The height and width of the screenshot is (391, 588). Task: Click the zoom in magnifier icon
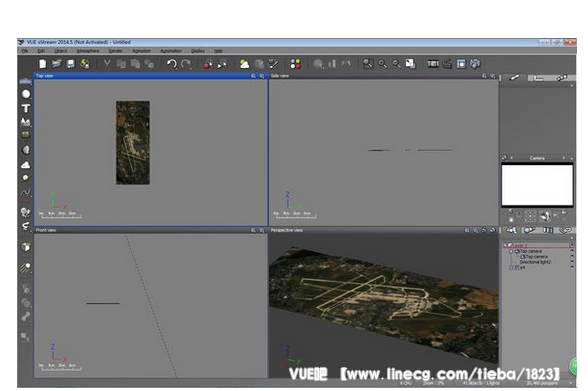(382, 64)
